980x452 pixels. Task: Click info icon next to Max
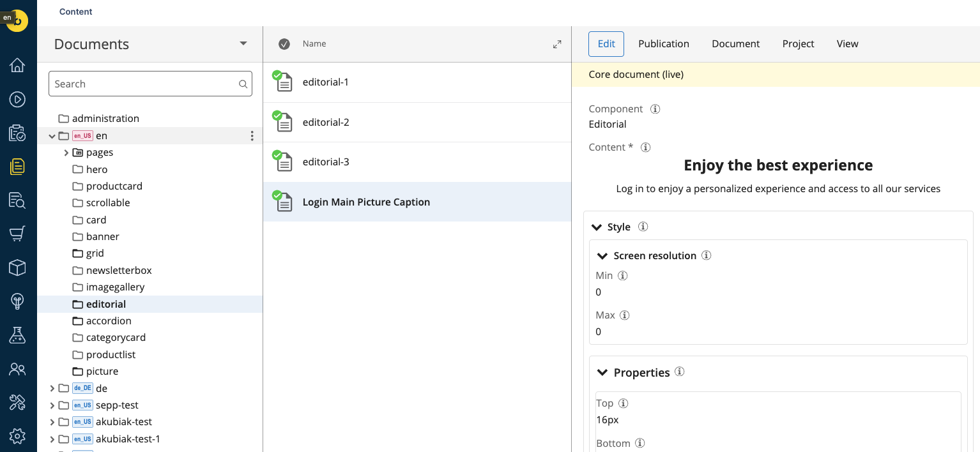click(x=625, y=315)
